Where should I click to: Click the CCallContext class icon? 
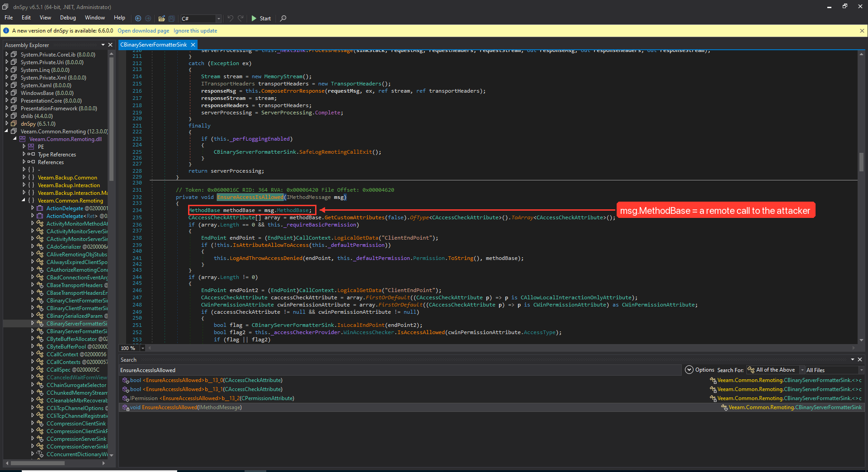click(x=40, y=354)
